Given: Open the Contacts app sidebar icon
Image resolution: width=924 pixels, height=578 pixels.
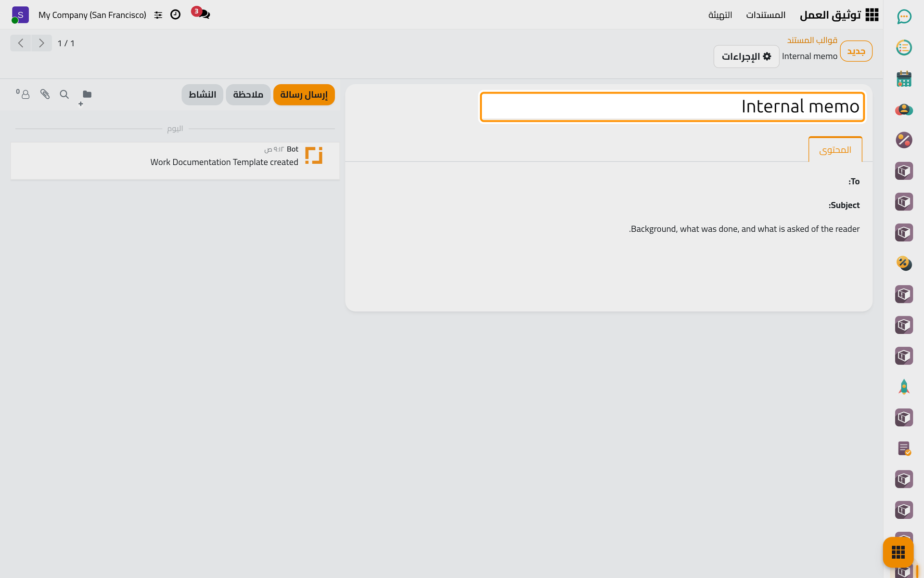Looking at the screenshot, I should 904,109.
